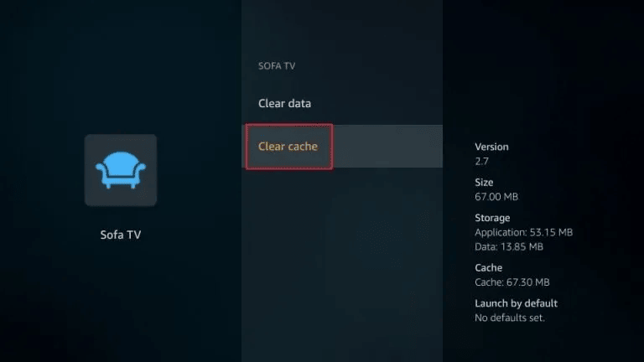Click the No defaults set text

pos(510,318)
